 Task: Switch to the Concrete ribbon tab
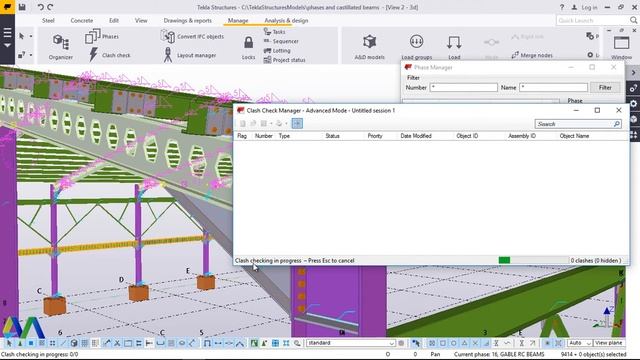(x=82, y=20)
